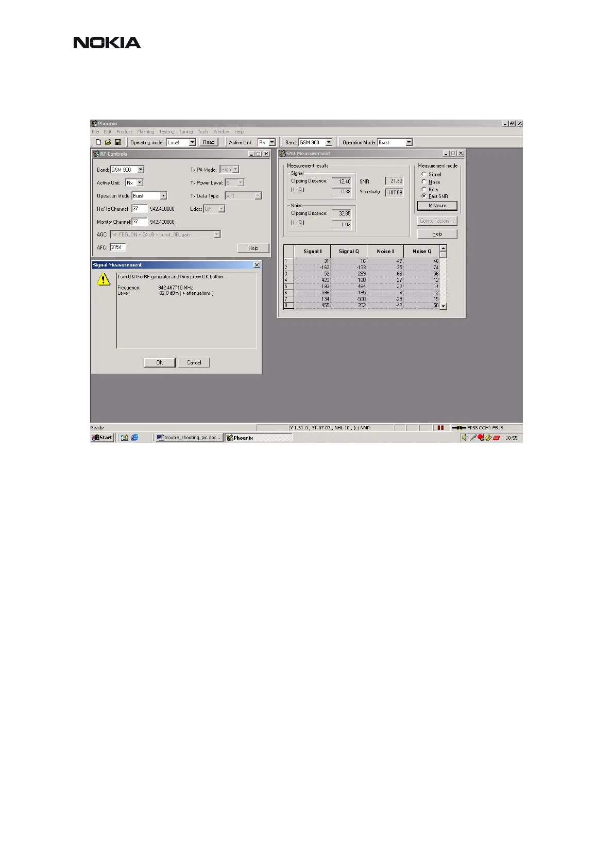
Task: Open the Flashing menu
Action: 146,132
